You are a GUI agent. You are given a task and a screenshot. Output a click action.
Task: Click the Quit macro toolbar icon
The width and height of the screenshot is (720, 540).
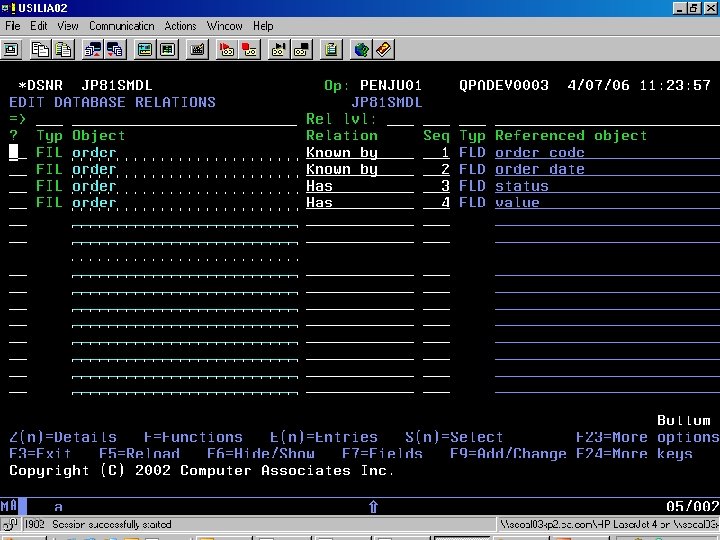pyautogui.click(x=302, y=50)
